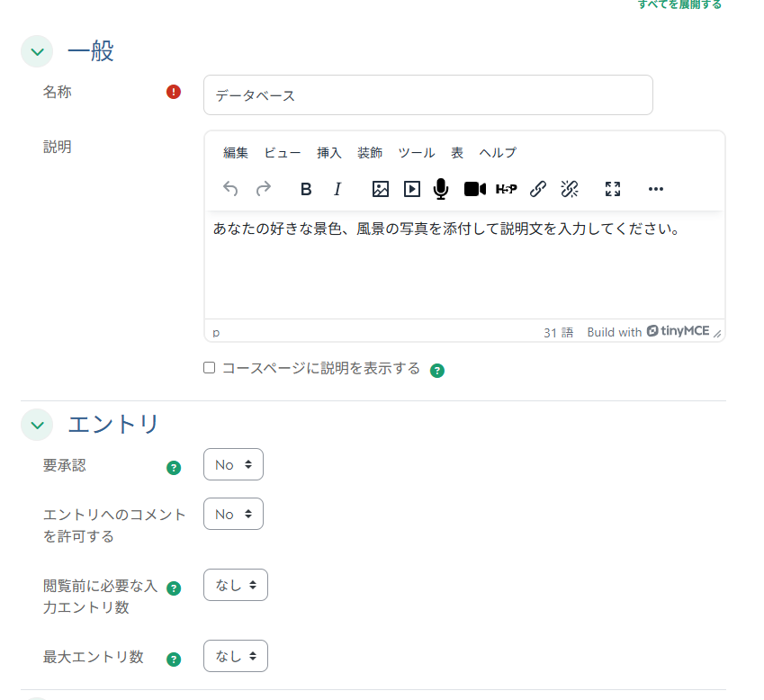Open the 挿入 menu in the editor
This screenshot has width=764, height=700.
(328, 152)
